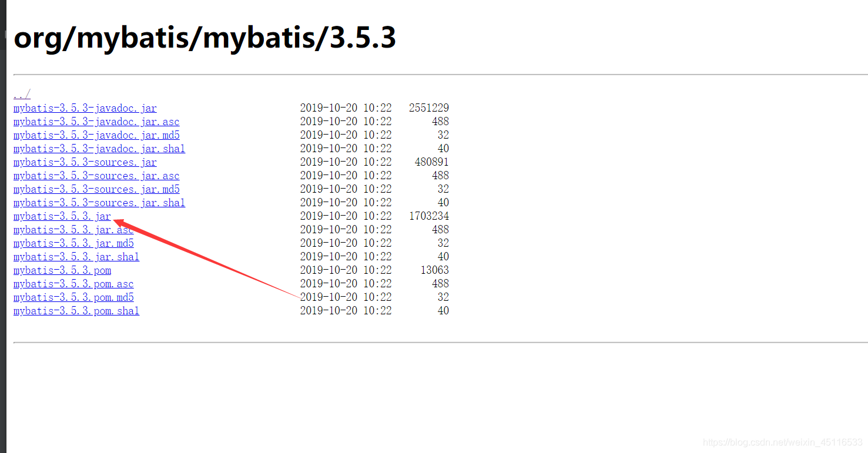This screenshot has height=453, width=868.
Task: Select the page heading org/mybatis/mybatis/3.5.3
Action: click(x=205, y=38)
